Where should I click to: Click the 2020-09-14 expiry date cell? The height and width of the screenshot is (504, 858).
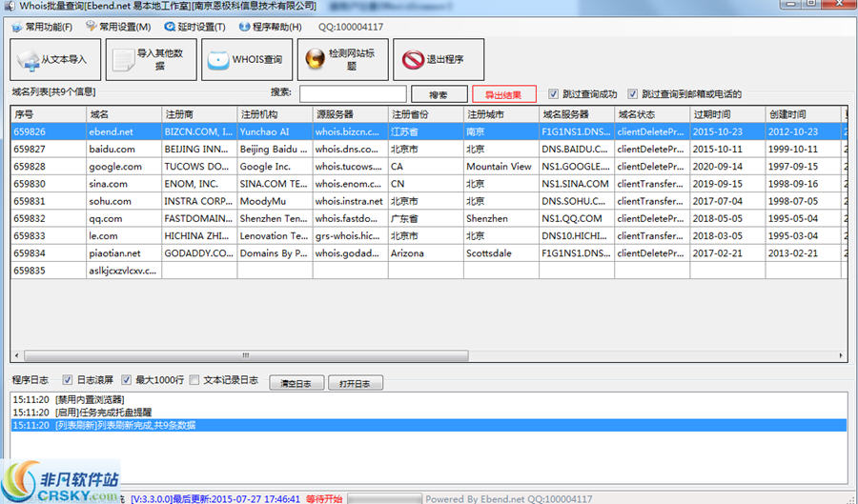point(727,167)
